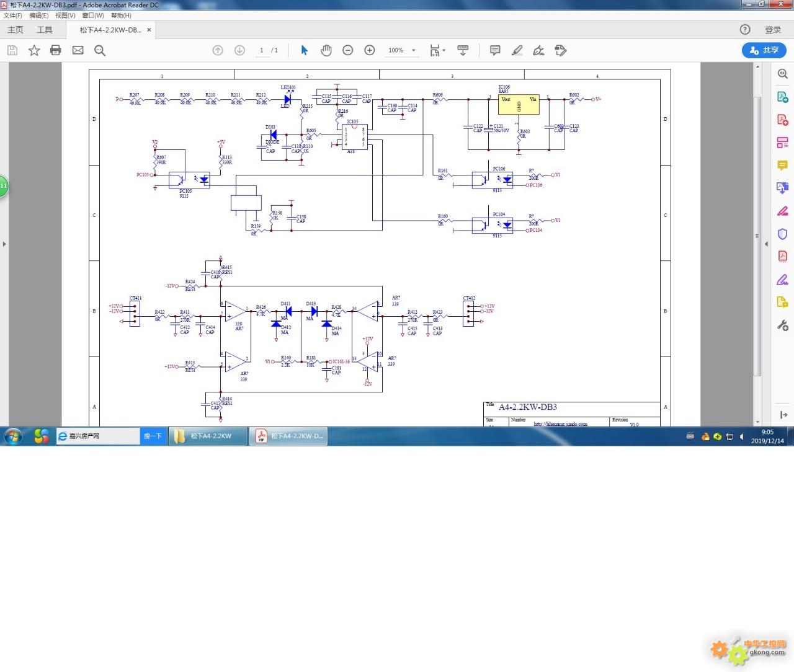Open the fit page options icon
The image size is (794, 672).
coord(437,50)
